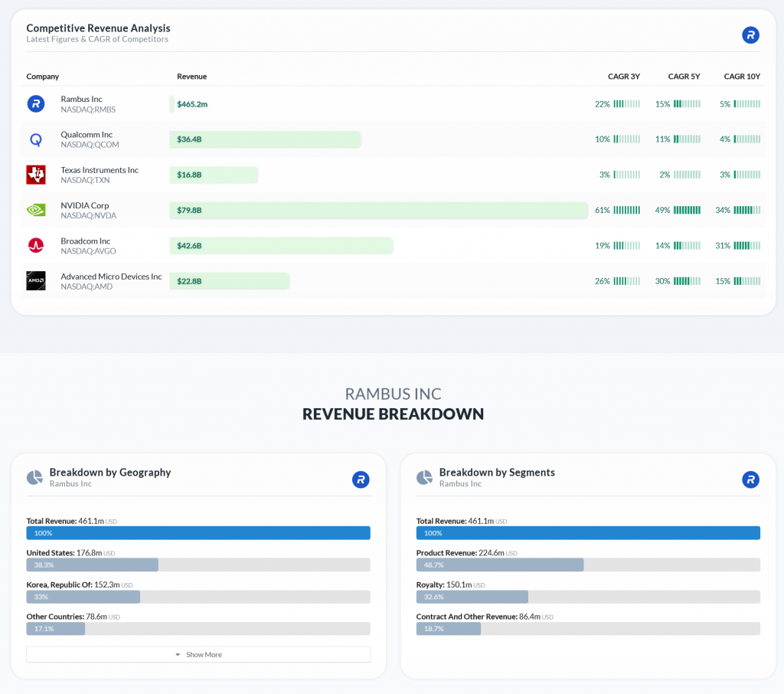Viewport: 784px width, 694px height.
Task: Open the NVIDIA Corp company link
Action: point(84,205)
